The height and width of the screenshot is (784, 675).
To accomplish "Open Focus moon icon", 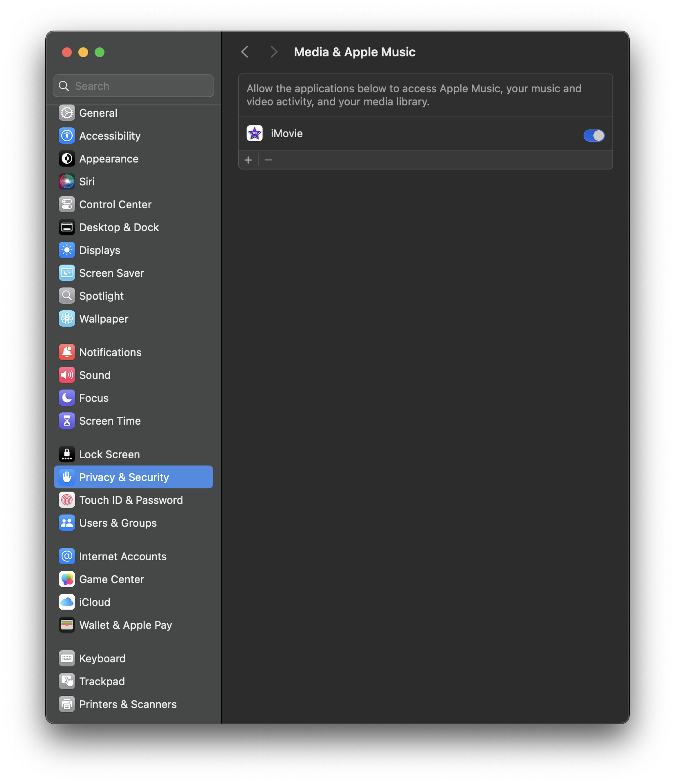I will click(x=67, y=398).
